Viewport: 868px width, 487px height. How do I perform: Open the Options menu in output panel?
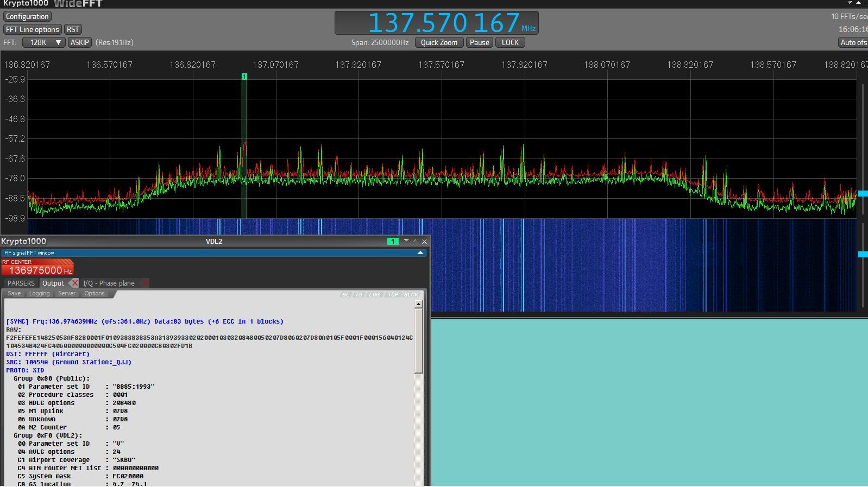[x=95, y=293]
